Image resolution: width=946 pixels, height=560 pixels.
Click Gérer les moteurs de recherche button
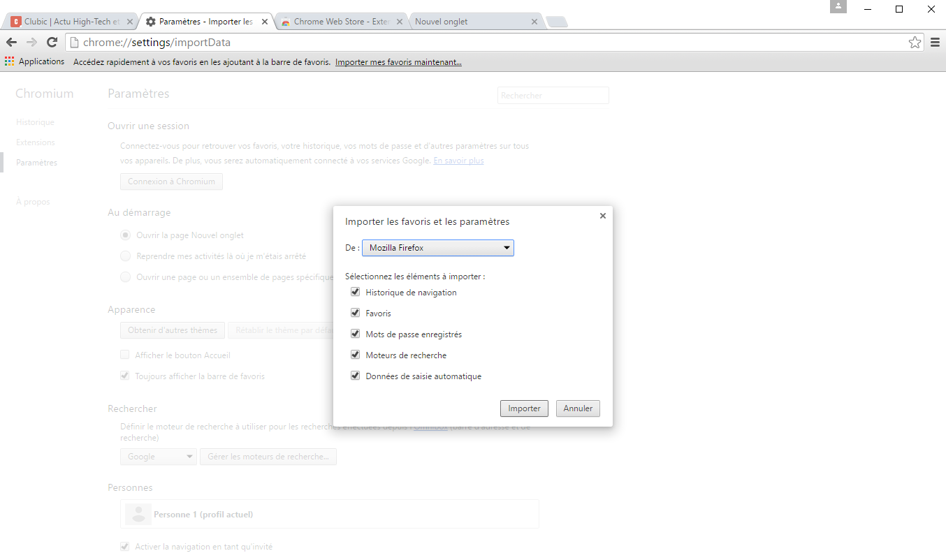268,457
